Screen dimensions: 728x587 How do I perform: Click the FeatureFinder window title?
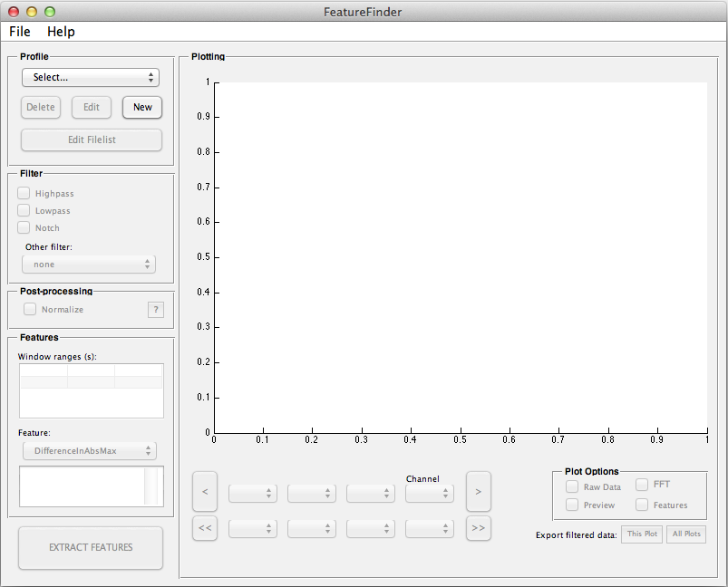coord(363,12)
